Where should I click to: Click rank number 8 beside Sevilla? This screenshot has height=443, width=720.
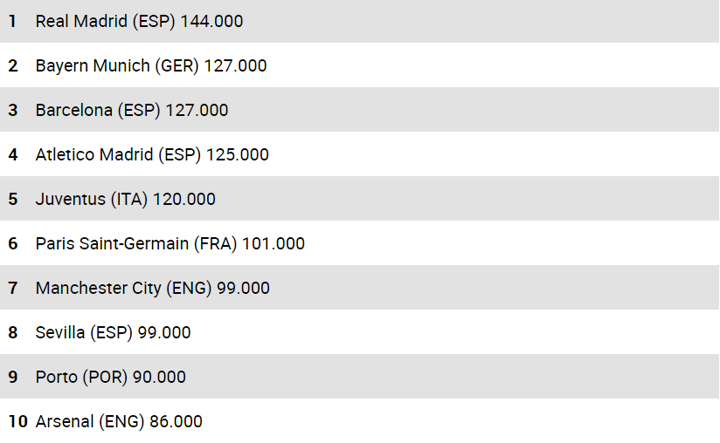tap(13, 332)
